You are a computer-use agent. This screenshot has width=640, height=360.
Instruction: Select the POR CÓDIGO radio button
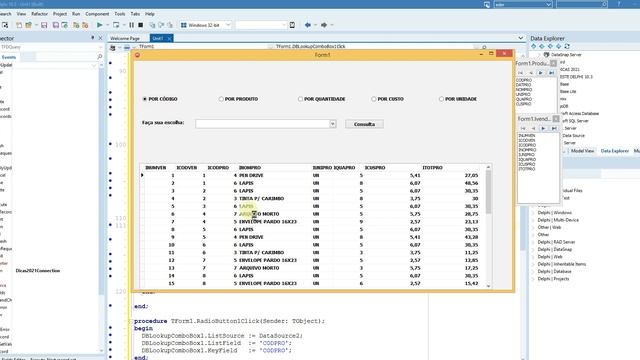click(x=144, y=99)
